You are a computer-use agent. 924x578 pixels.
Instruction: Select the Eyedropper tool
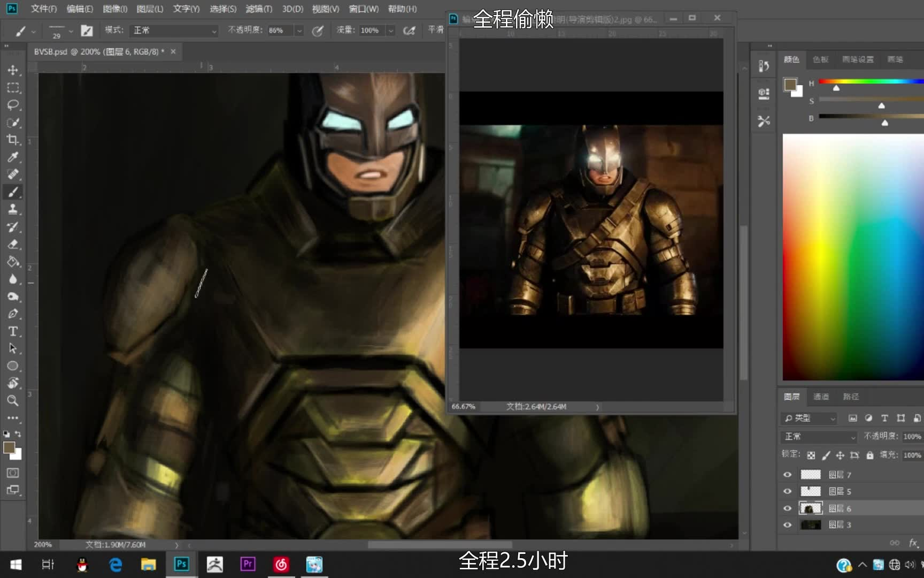(13, 157)
